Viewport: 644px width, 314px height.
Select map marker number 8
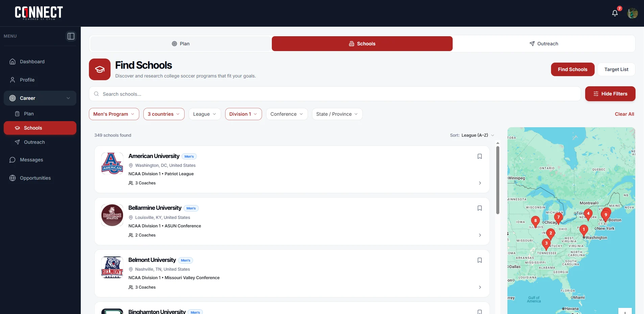click(x=535, y=221)
